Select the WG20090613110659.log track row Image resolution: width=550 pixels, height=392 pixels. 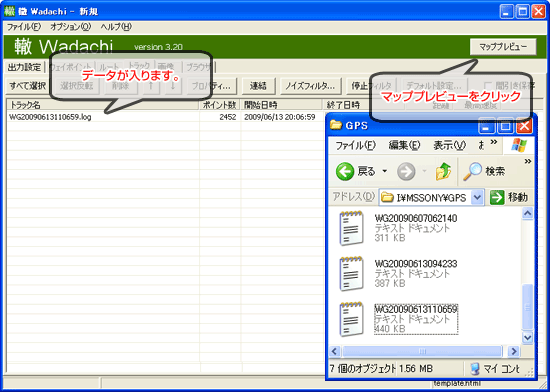pos(165,117)
